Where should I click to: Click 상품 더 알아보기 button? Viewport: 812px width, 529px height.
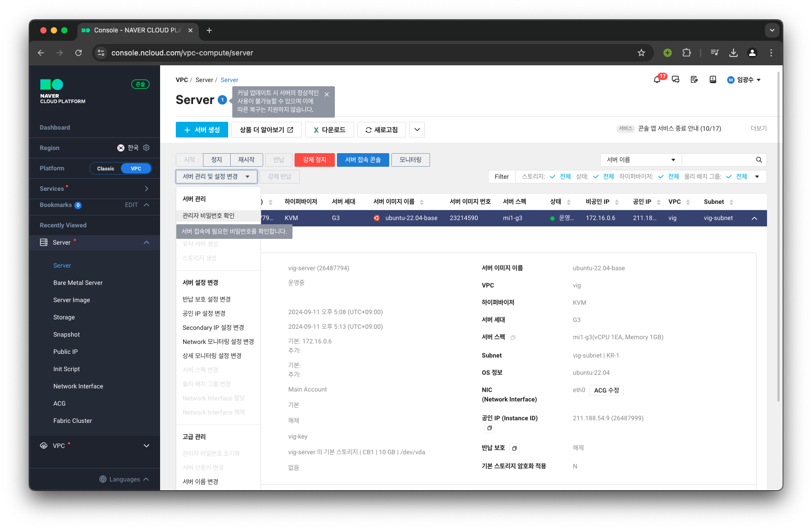266,130
